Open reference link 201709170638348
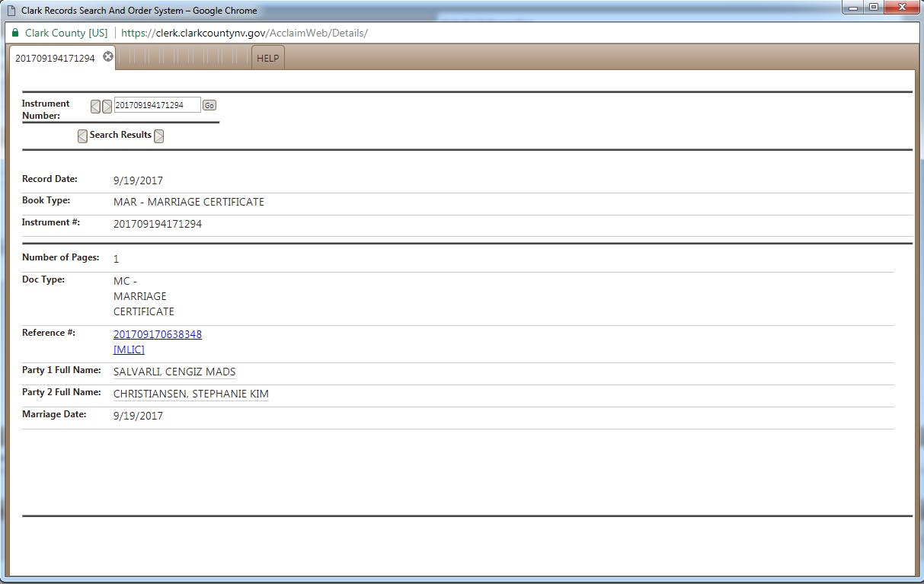The width and height of the screenshot is (924, 584). pyautogui.click(x=158, y=334)
